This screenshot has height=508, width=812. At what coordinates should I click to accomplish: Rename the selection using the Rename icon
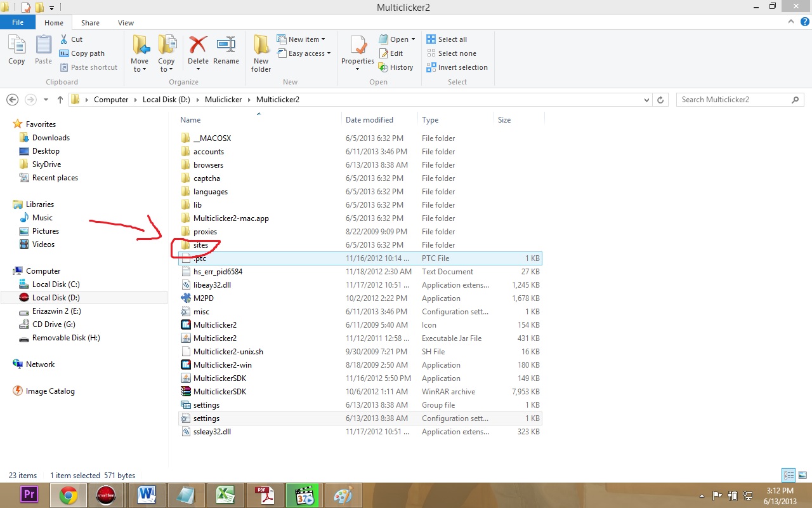tap(226, 51)
